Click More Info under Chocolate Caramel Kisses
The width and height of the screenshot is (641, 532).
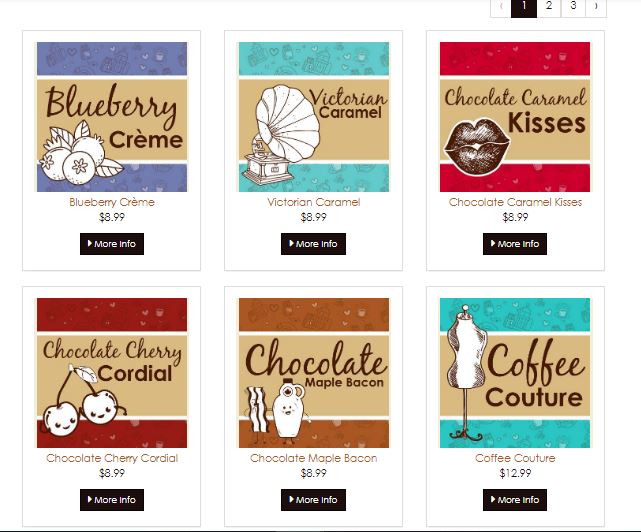[515, 244]
